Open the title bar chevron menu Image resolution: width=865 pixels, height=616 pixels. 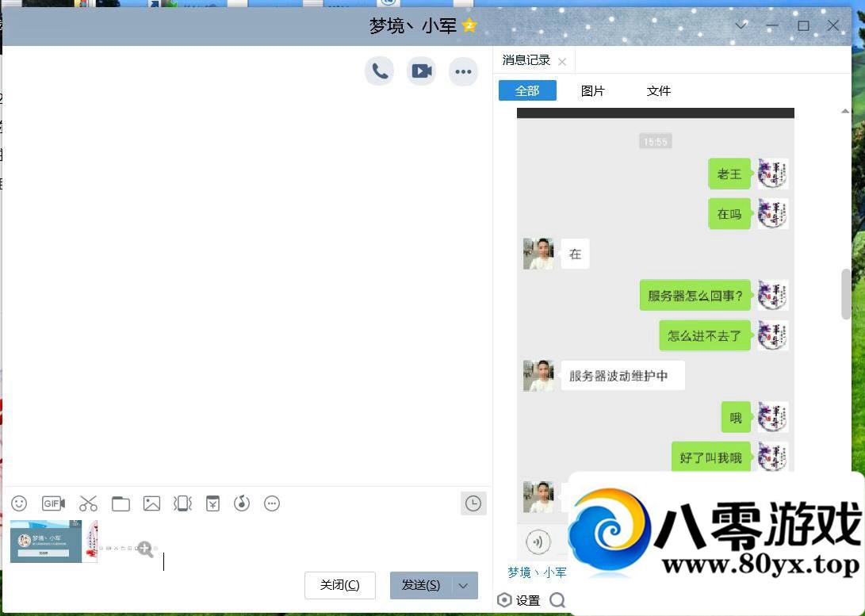coord(741,25)
